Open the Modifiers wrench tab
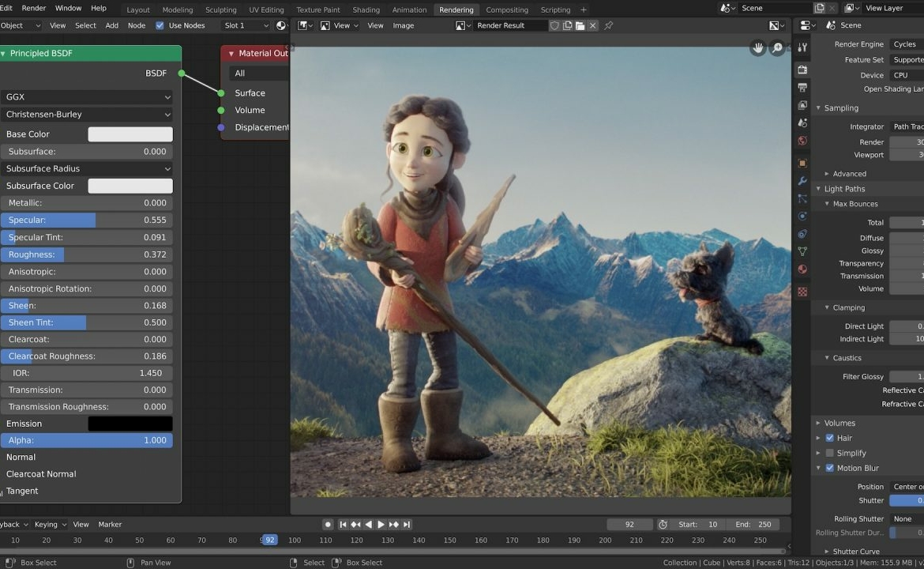This screenshot has width=924, height=569. tap(802, 181)
